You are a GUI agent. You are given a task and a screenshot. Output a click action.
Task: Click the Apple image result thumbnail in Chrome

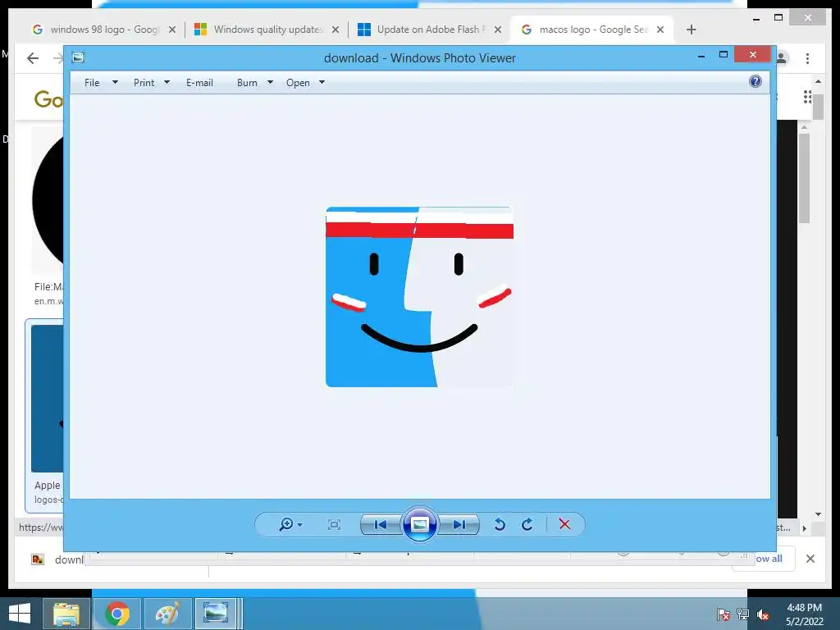click(47, 398)
